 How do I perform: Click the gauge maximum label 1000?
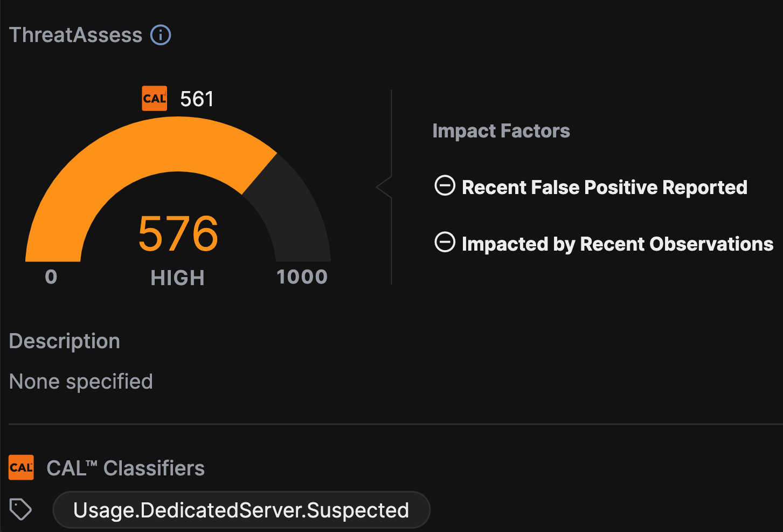tap(302, 277)
